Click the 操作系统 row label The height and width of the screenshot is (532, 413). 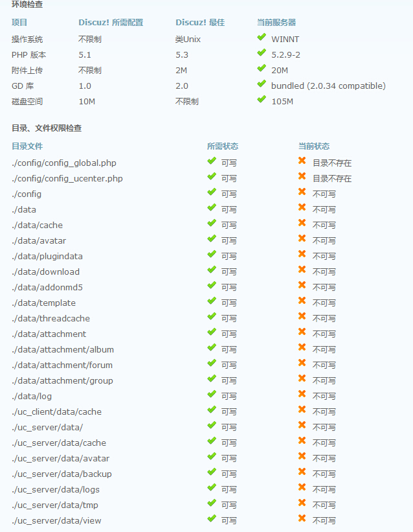pyautogui.click(x=27, y=40)
